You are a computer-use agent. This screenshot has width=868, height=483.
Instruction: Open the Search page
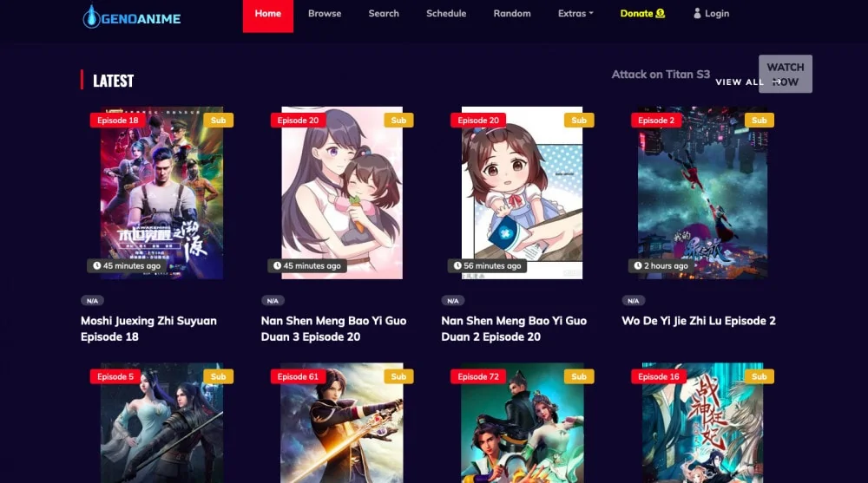tap(384, 13)
